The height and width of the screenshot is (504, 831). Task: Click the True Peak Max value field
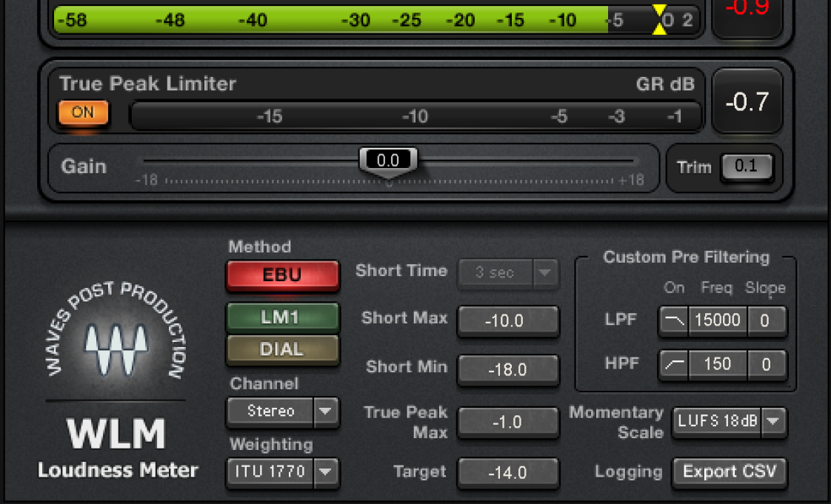(x=508, y=422)
